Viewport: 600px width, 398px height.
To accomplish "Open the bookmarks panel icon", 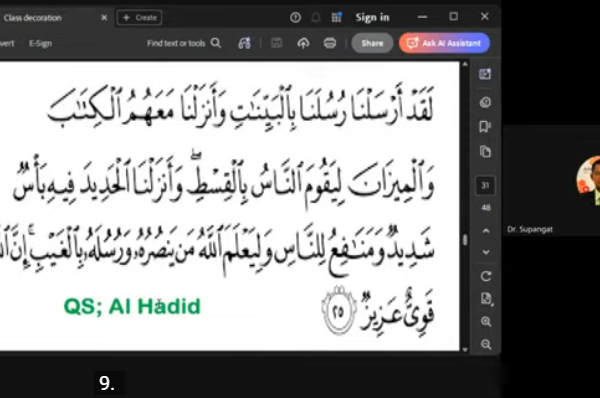I will click(x=485, y=127).
